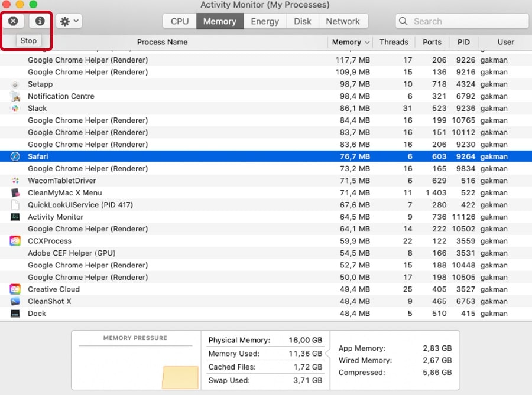Click the CCXProcess icon

(x=15, y=241)
